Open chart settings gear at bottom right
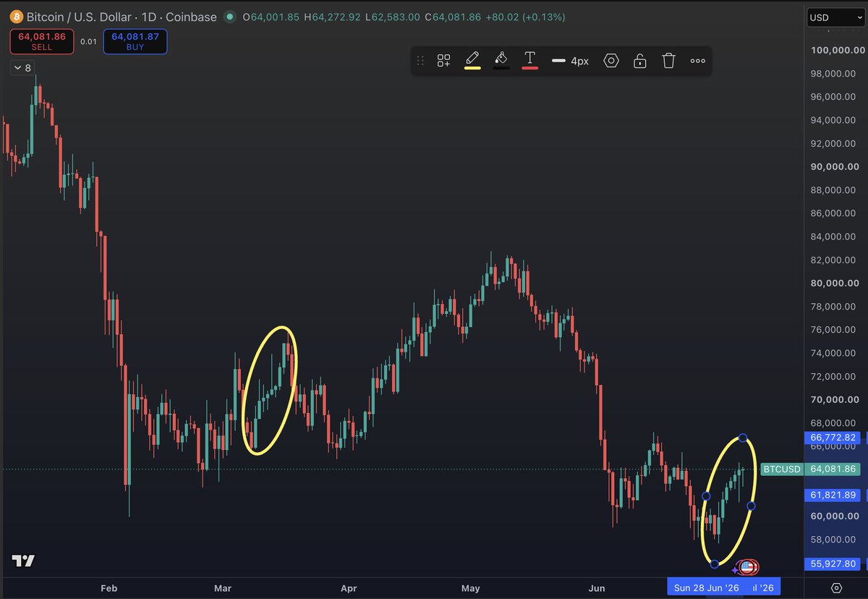 click(x=837, y=587)
